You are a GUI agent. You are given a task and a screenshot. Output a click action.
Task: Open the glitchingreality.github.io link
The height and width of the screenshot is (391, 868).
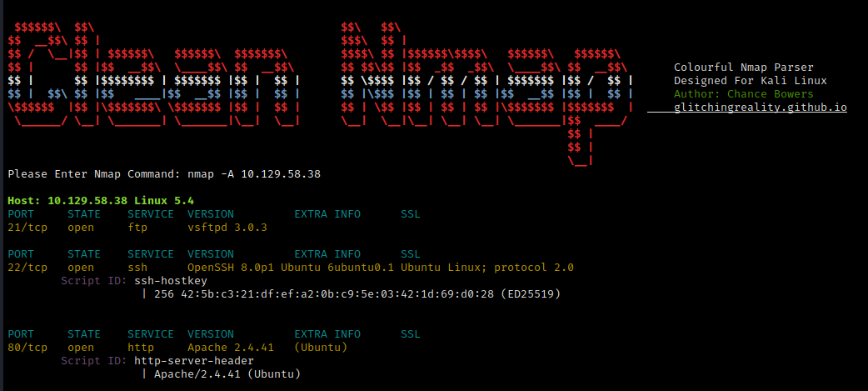point(760,108)
